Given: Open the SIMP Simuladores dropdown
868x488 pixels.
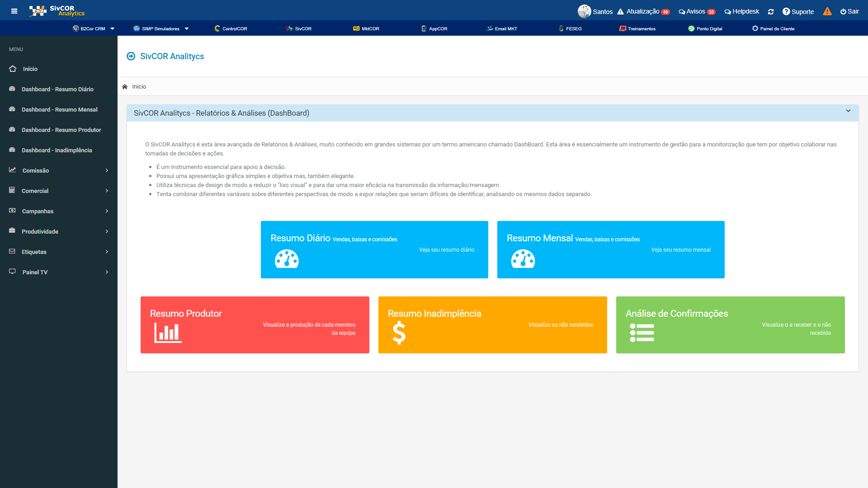Looking at the screenshot, I should (x=161, y=28).
